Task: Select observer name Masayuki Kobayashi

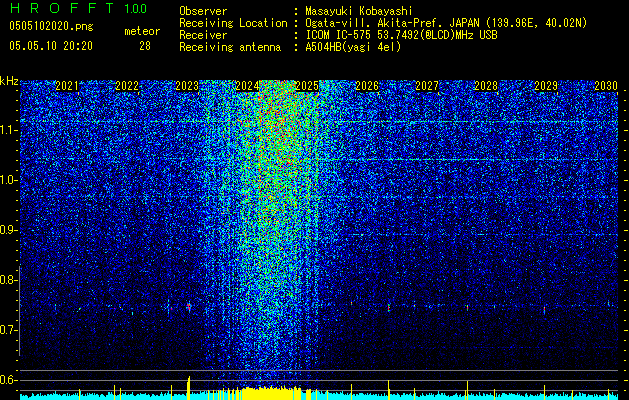Action: click(359, 11)
